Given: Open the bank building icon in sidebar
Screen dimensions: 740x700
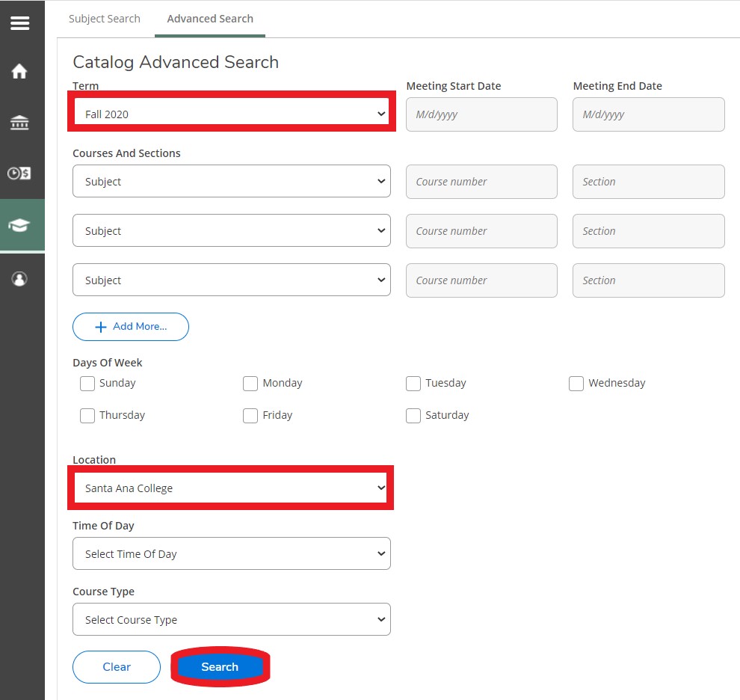Looking at the screenshot, I should click(20, 123).
